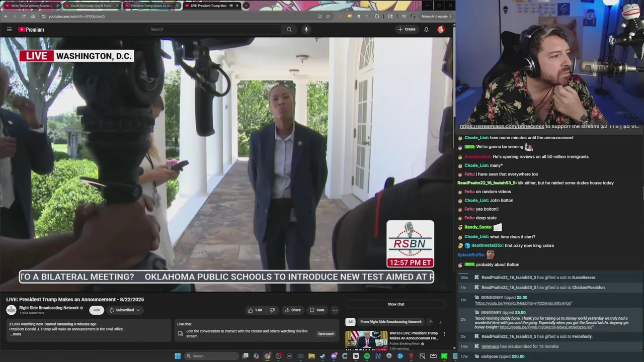The width and height of the screenshot is (644, 362).
Task: Reload the page in the browser
Action: [x=24, y=16]
